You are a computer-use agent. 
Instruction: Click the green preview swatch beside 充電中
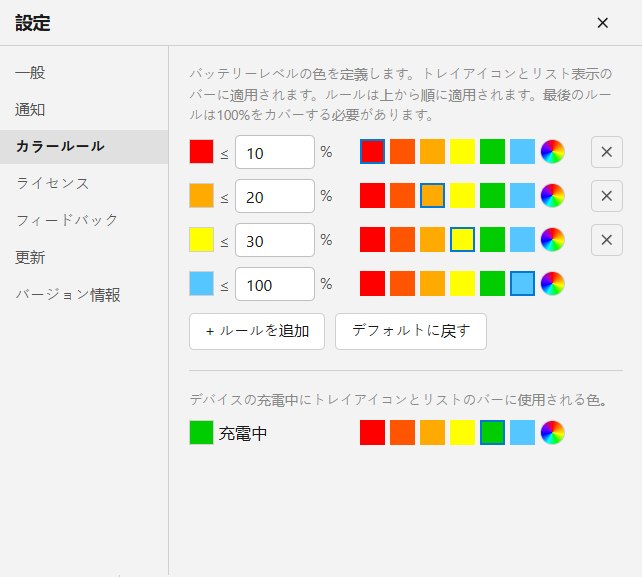(201, 432)
